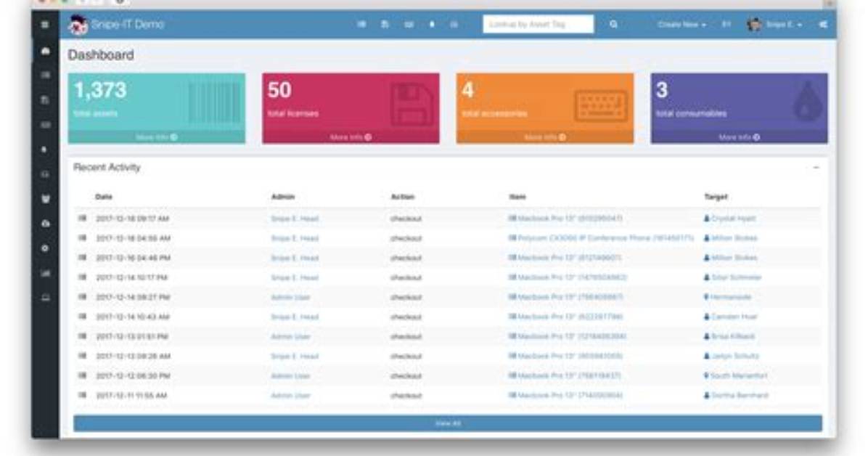868x456 pixels.
Task: Click the 1,373 total assets count
Action: pyautogui.click(x=100, y=90)
